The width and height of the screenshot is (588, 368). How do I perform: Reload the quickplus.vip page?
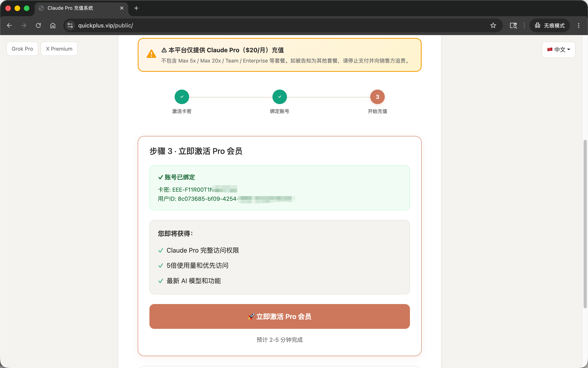click(x=38, y=25)
